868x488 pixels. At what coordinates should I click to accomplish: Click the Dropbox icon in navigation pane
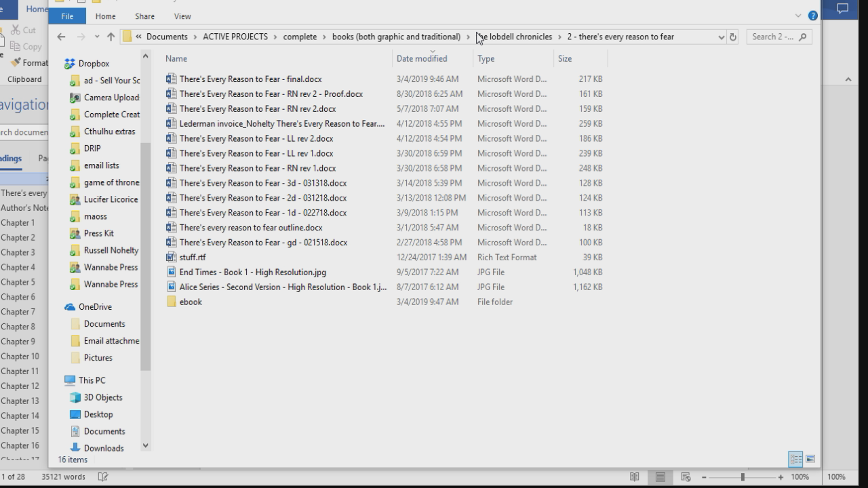(x=69, y=64)
